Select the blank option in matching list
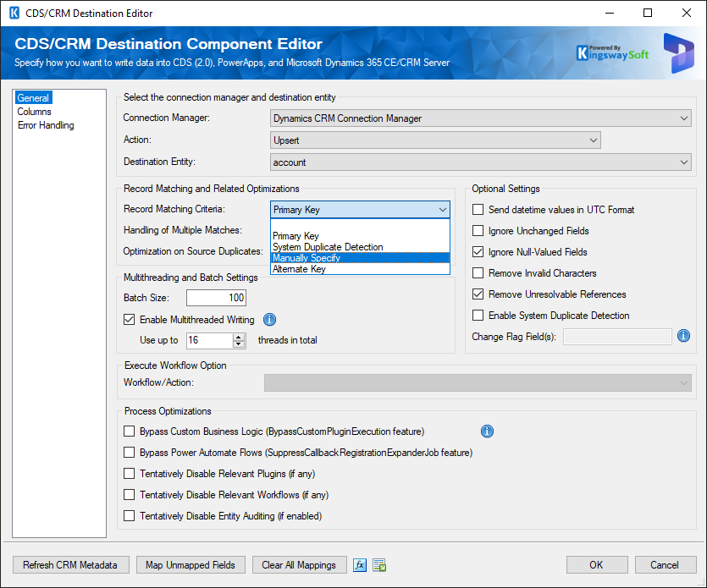The image size is (707, 588). pyautogui.click(x=360, y=225)
